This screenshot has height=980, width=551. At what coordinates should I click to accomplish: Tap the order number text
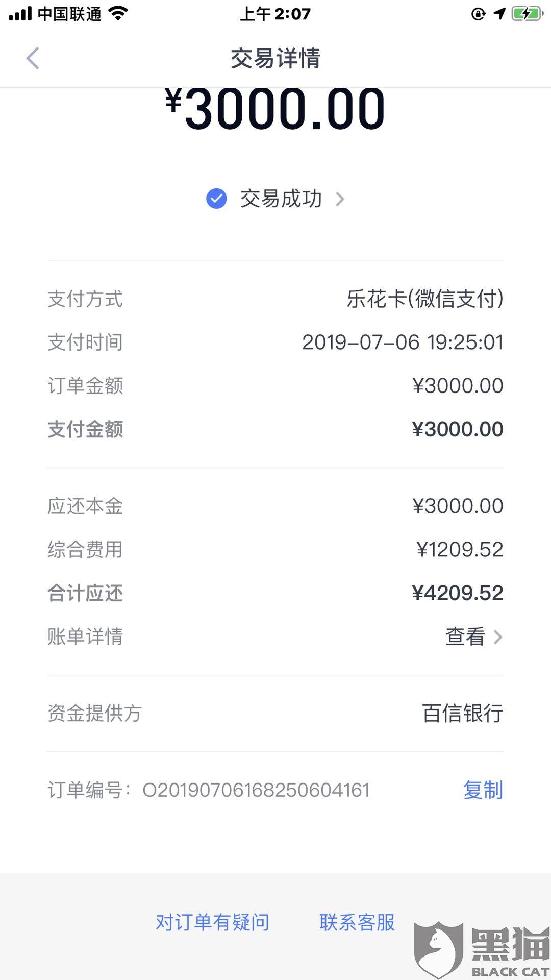256,790
